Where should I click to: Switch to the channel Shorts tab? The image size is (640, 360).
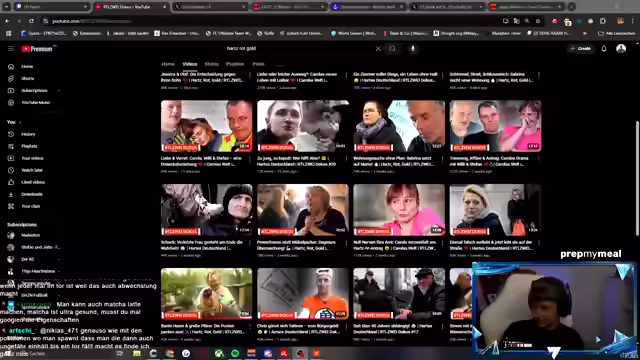pyautogui.click(x=211, y=64)
